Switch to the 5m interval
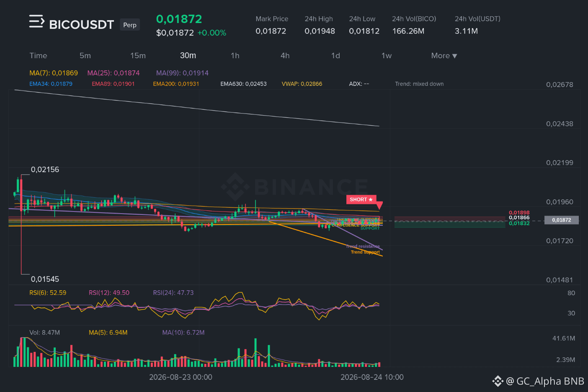Viewport: 588px width, 392px height. (x=85, y=56)
